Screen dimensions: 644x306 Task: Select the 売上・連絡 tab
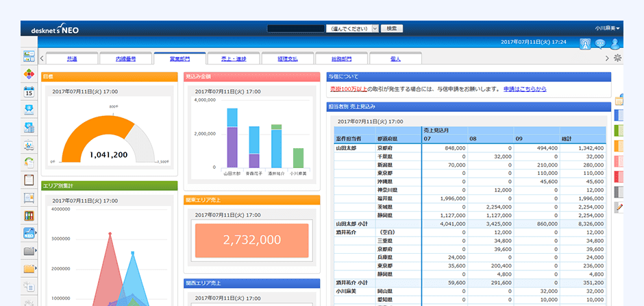point(234,59)
